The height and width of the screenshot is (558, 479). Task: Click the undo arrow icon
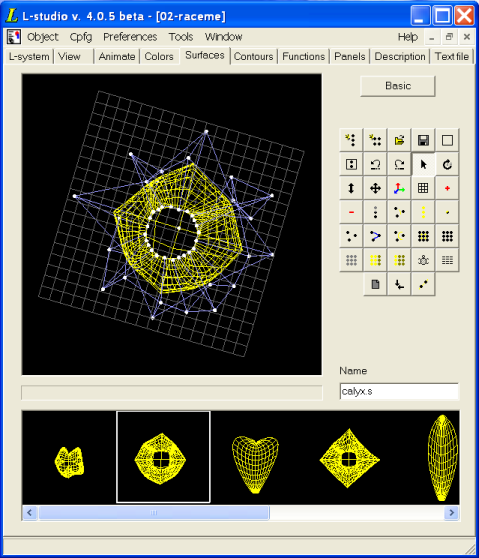point(375,164)
